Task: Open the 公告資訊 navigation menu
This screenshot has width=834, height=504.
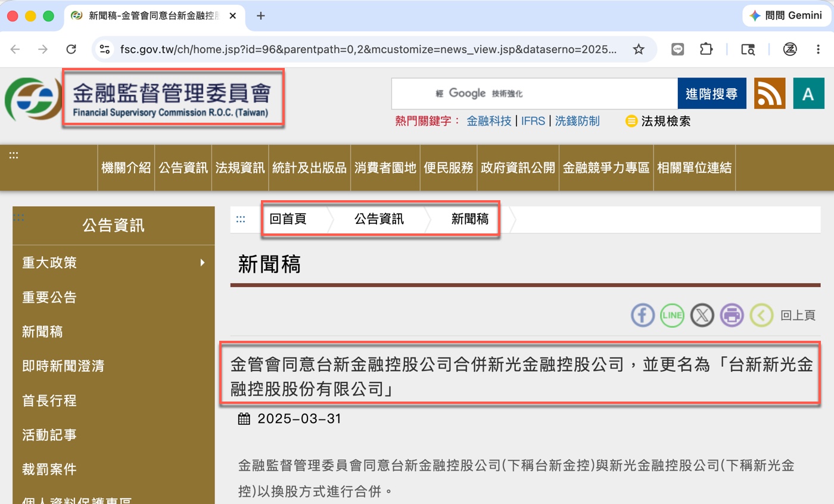Action: 183,168
